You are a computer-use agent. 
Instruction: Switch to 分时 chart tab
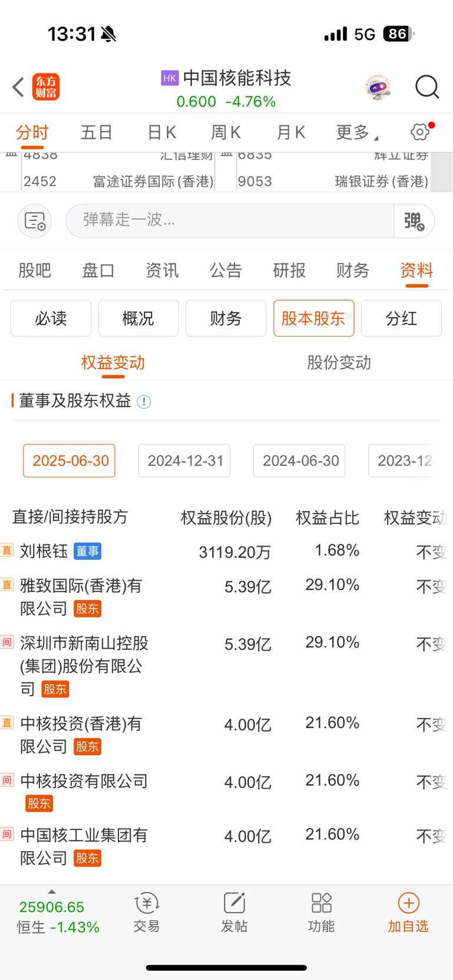point(32,132)
